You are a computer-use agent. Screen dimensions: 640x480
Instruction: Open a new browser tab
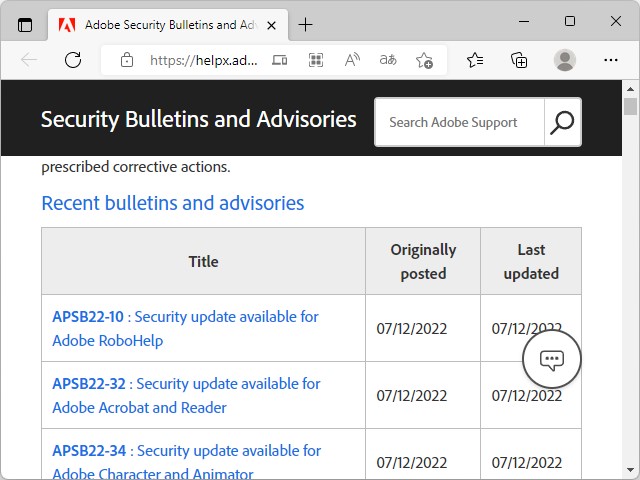[x=306, y=24]
